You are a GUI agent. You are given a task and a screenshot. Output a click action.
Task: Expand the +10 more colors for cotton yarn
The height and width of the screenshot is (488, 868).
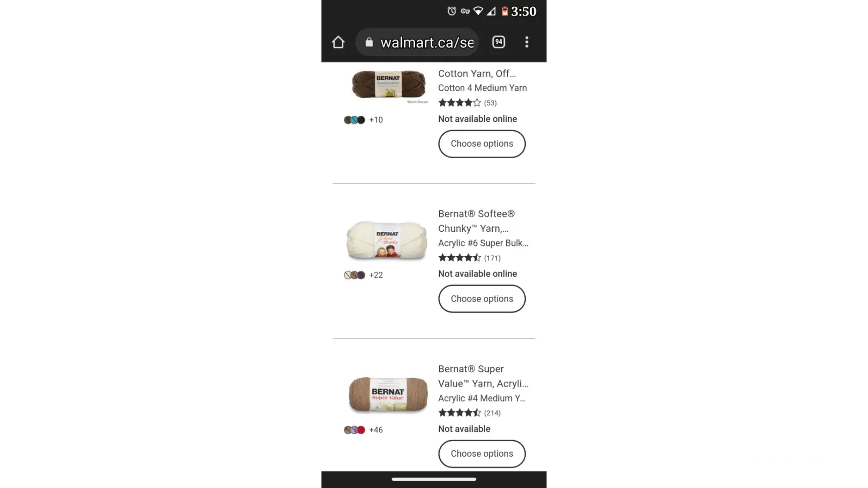tap(376, 120)
